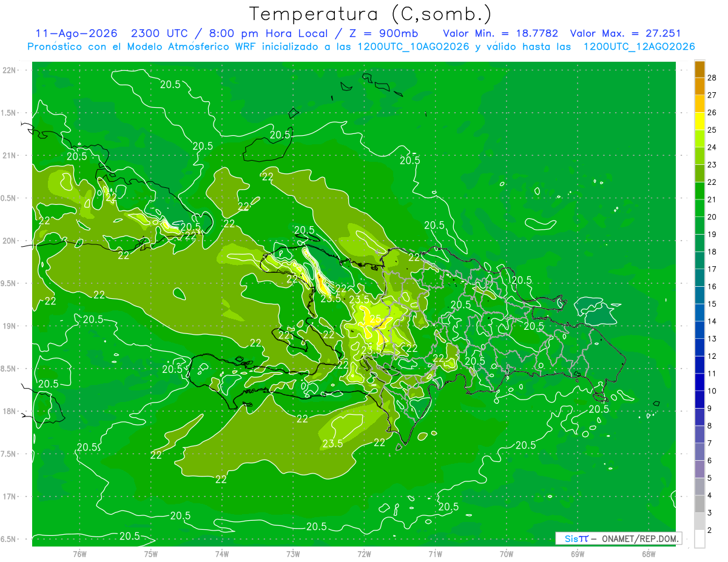Click the "70W" longitude axis label
728x562 pixels.
click(507, 554)
